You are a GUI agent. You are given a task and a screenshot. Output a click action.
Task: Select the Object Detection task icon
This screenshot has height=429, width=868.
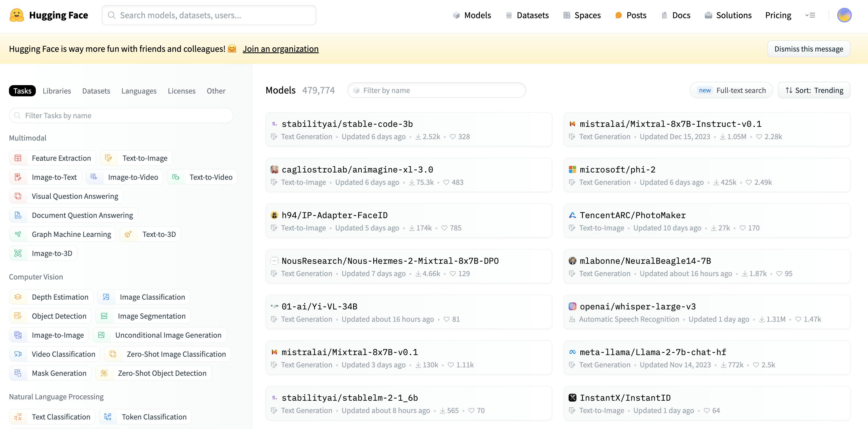18,316
